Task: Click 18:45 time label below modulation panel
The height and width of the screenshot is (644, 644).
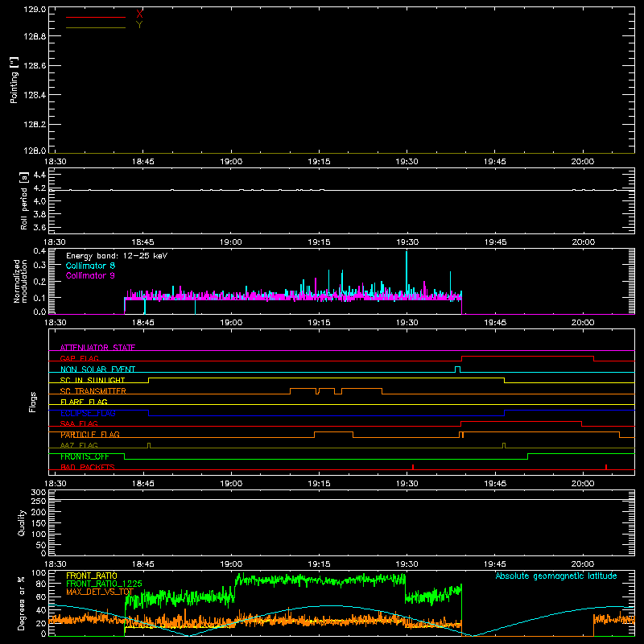Action: pos(143,323)
